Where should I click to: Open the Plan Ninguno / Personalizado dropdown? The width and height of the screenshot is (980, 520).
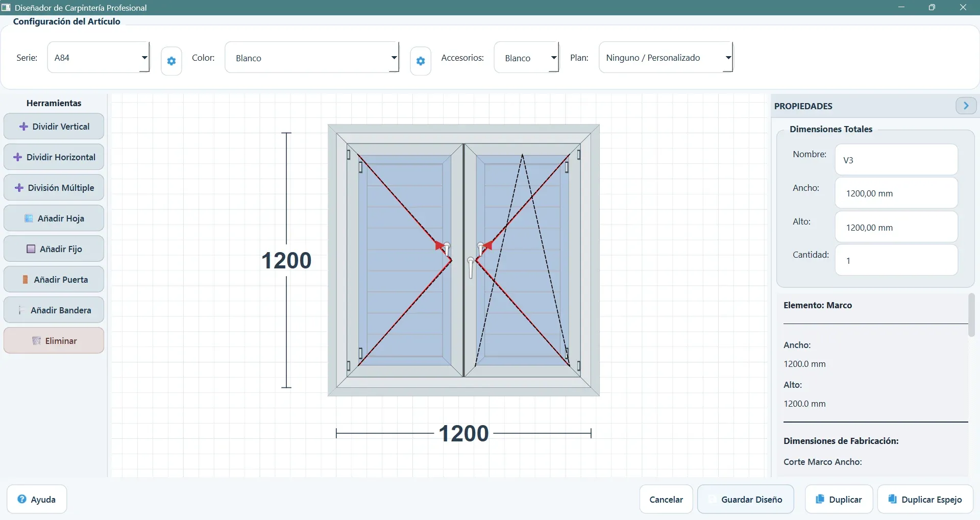[666, 58]
